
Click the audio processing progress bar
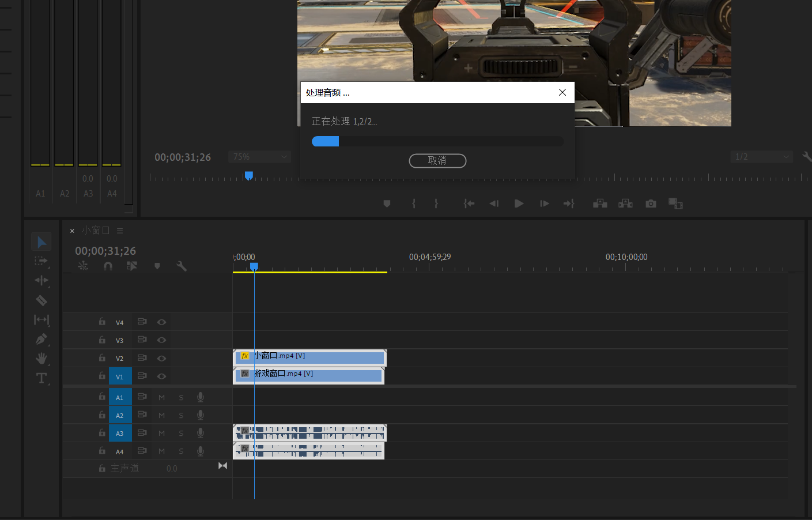pos(437,141)
